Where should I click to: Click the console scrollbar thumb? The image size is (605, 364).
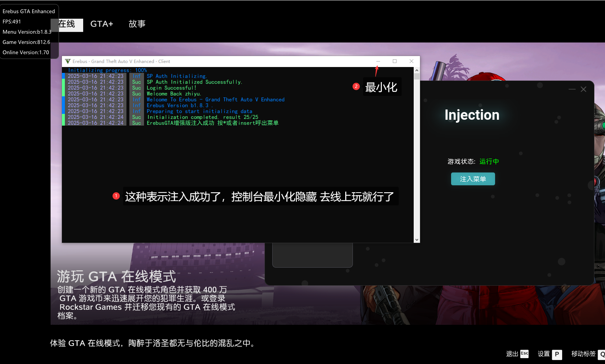click(x=417, y=76)
